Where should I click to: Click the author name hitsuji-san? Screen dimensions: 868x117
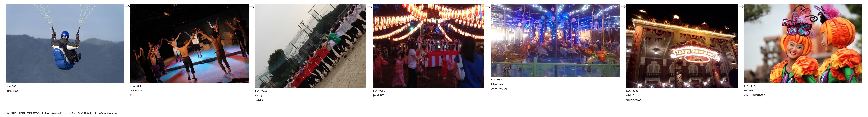(497, 84)
